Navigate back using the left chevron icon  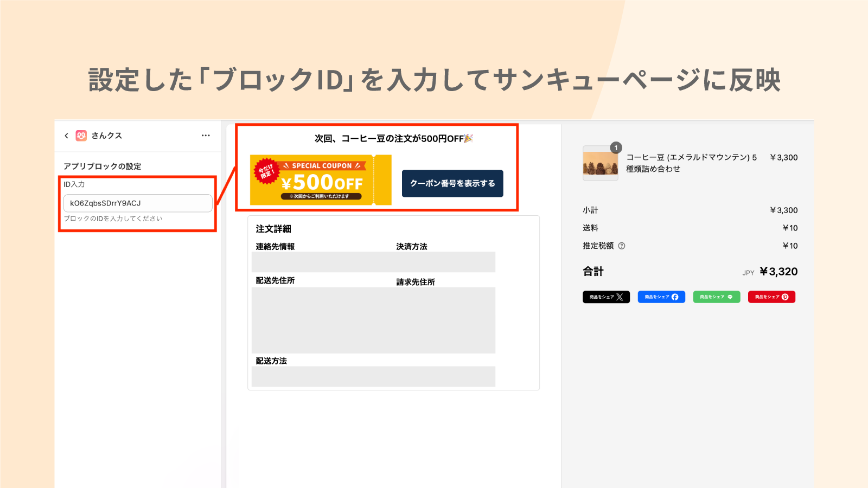click(x=66, y=136)
